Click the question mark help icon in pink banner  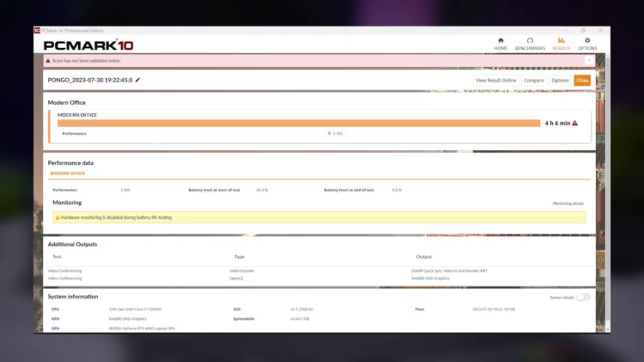[x=589, y=61]
